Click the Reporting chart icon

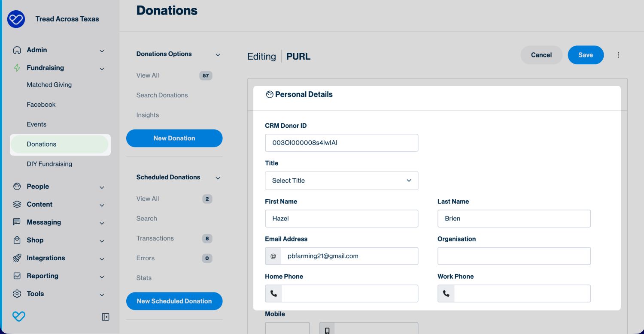[17, 276]
